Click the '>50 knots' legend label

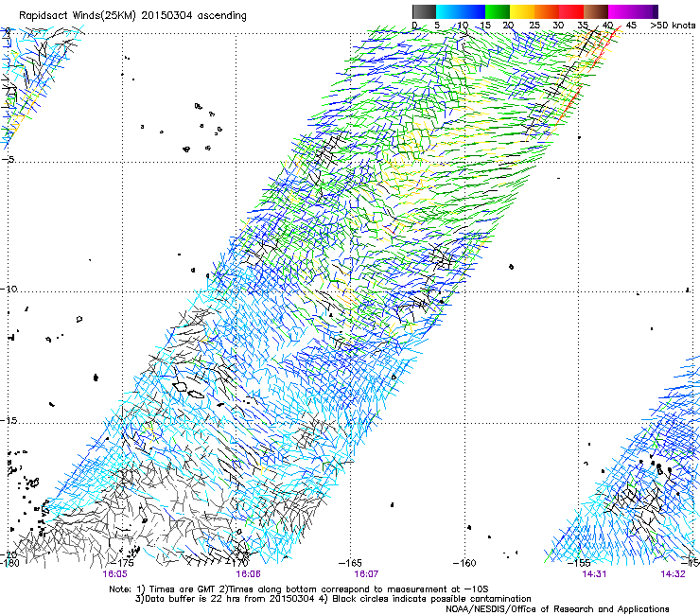point(673,26)
